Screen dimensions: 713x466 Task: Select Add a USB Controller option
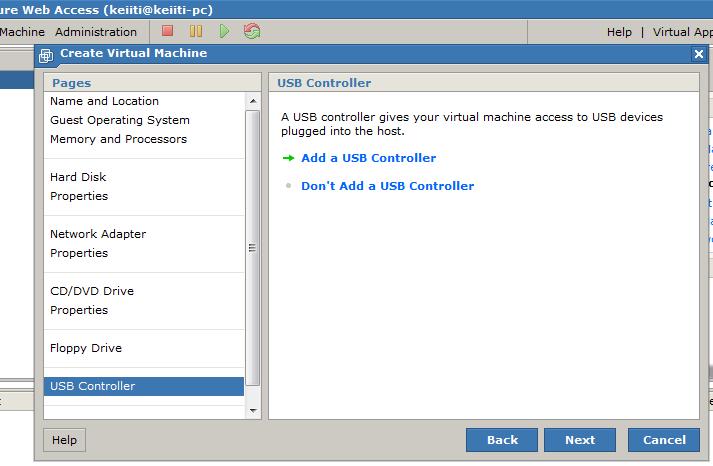point(368,158)
